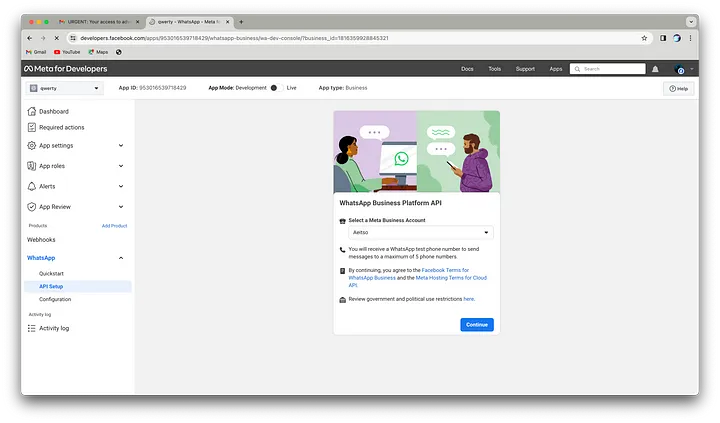Open the Maps bookmark
720x423 pixels.
coord(98,52)
